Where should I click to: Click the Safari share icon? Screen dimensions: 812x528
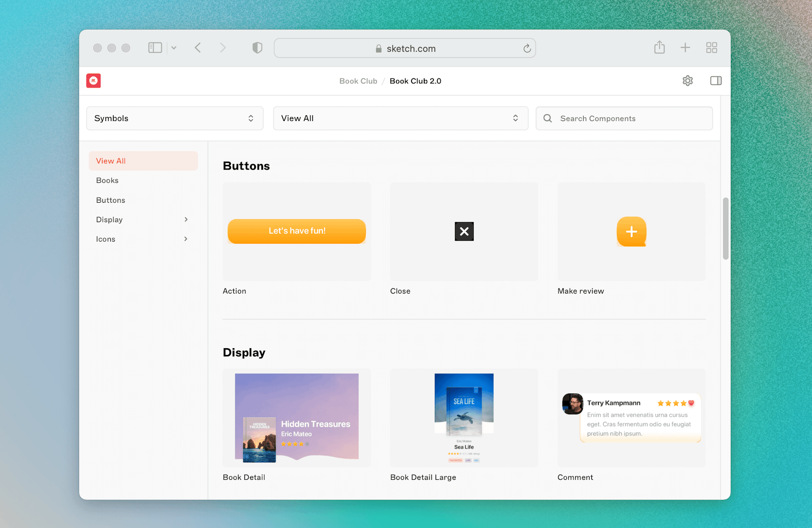pos(659,47)
